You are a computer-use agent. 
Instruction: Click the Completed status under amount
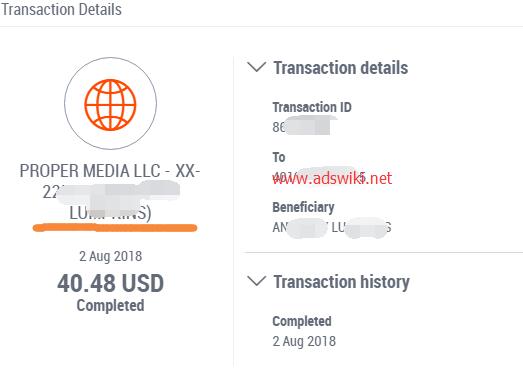(x=110, y=305)
